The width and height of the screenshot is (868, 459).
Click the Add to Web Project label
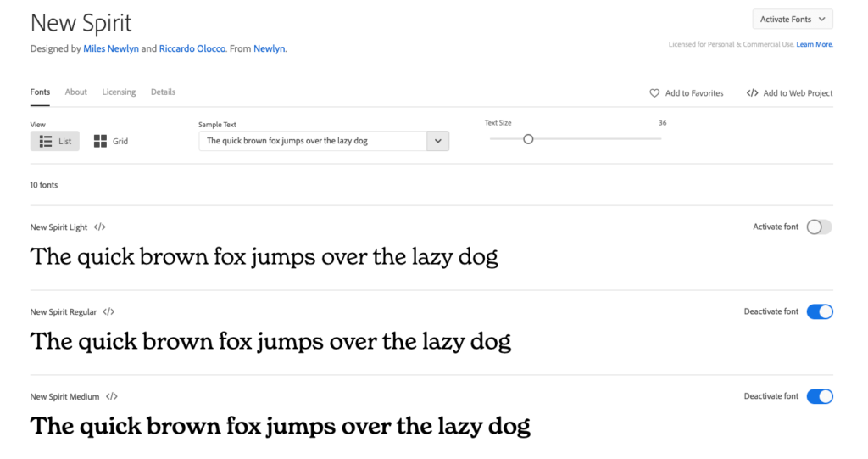[x=798, y=93]
